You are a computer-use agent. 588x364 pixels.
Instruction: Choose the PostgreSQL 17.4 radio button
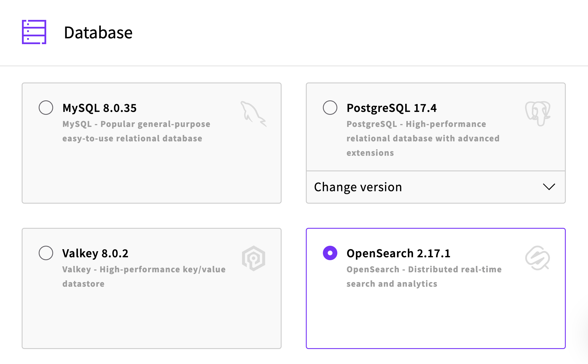330,108
